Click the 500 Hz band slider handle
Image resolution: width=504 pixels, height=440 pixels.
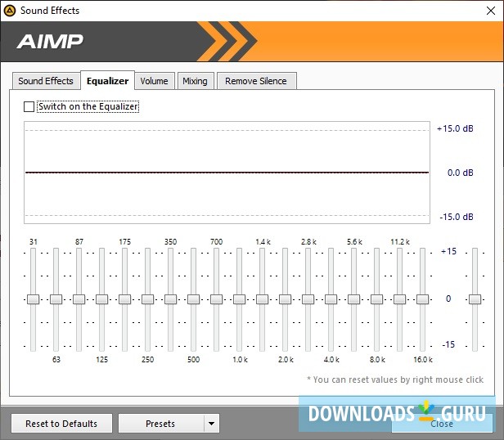click(x=193, y=299)
